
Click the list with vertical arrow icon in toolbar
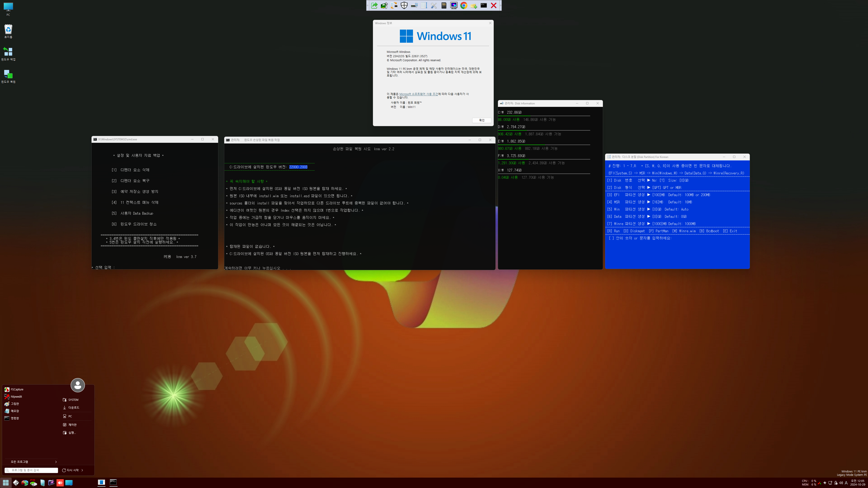[424, 5]
